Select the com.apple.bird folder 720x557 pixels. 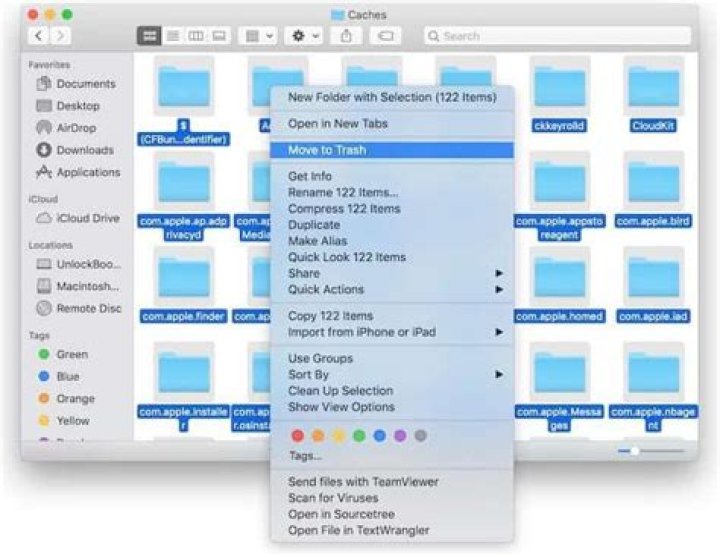tap(653, 189)
